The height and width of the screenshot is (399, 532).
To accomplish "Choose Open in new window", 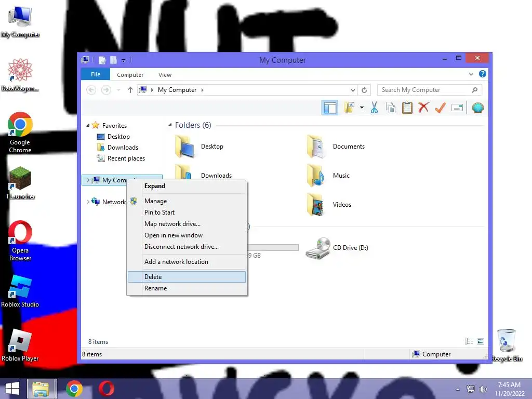I will [187, 235].
